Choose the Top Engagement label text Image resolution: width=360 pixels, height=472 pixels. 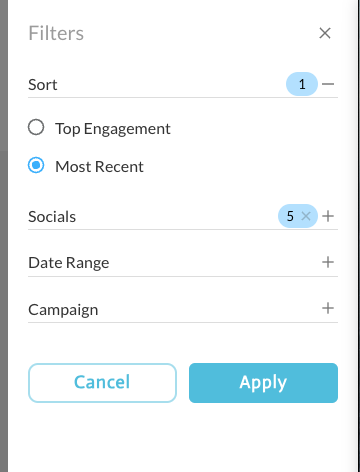tap(113, 129)
